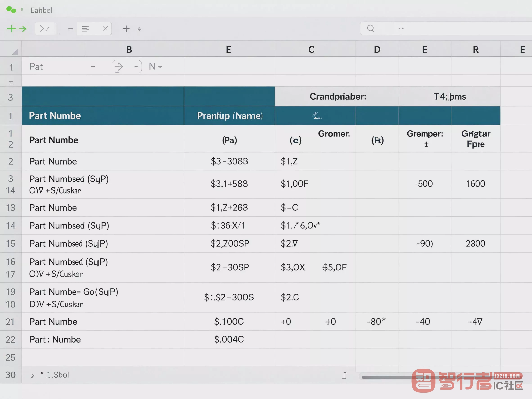532x399 pixels.
Task: Click the 'Crandpriaber:' header cell
Action: pyautogui.click(x=337, y=97)
